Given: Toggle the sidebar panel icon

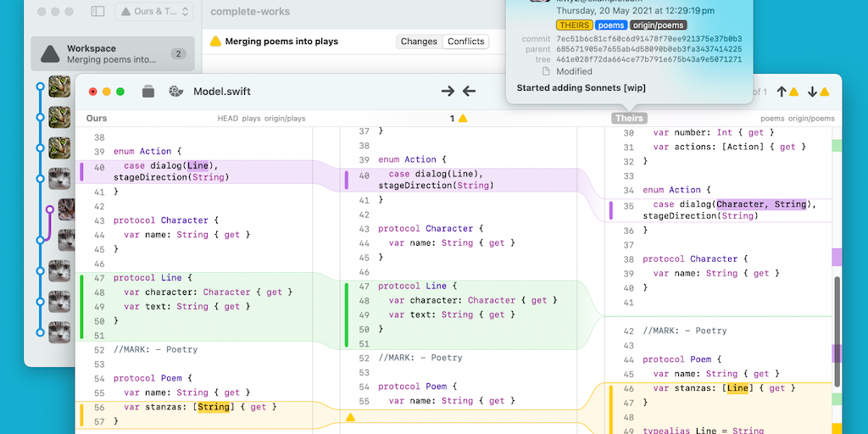Looking at the screenshot, I should 97,12.
